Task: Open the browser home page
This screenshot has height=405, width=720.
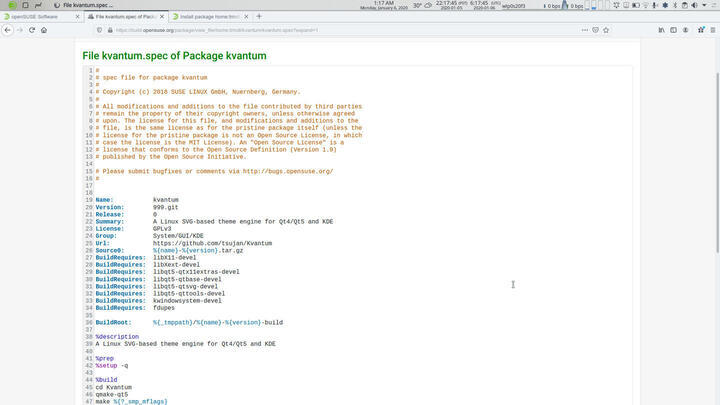Action: (44, 30)
